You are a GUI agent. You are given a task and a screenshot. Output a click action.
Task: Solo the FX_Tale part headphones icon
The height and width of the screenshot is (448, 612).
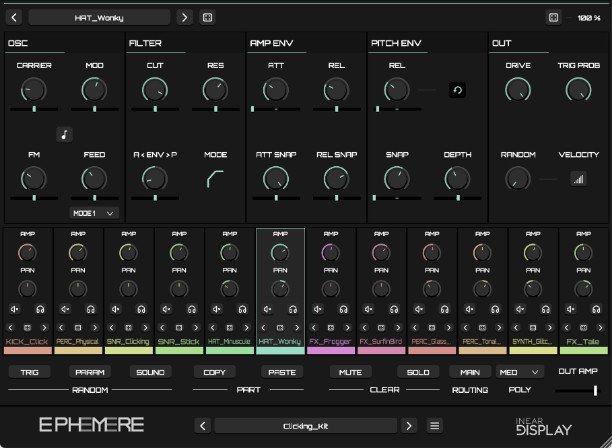point(596,309)
